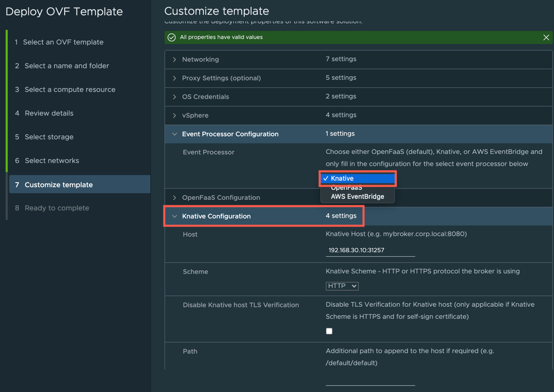Choose Knative in event processor list
554x392 pixels.
[x=357, y=179]
